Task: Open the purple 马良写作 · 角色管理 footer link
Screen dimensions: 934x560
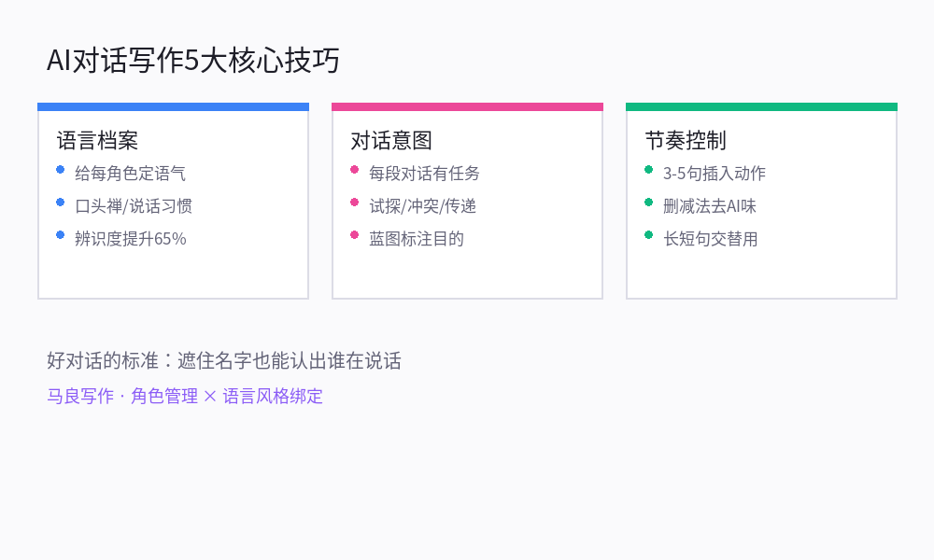Action: click(x=185, y=396)
